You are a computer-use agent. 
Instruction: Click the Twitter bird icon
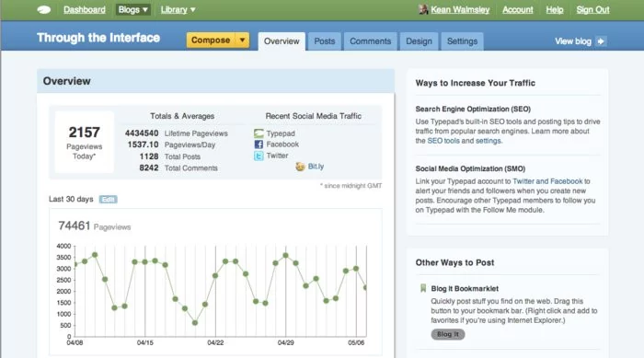pos(259,156)
